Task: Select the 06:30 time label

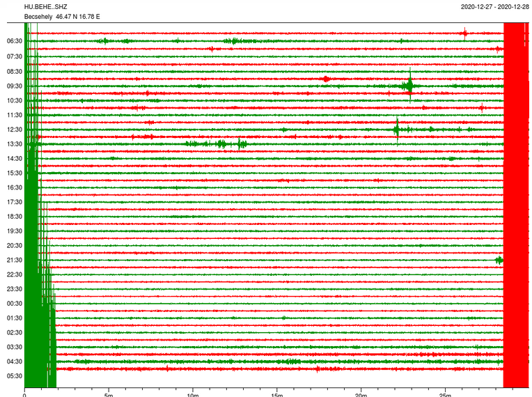Action: click(x=15, y=42)
